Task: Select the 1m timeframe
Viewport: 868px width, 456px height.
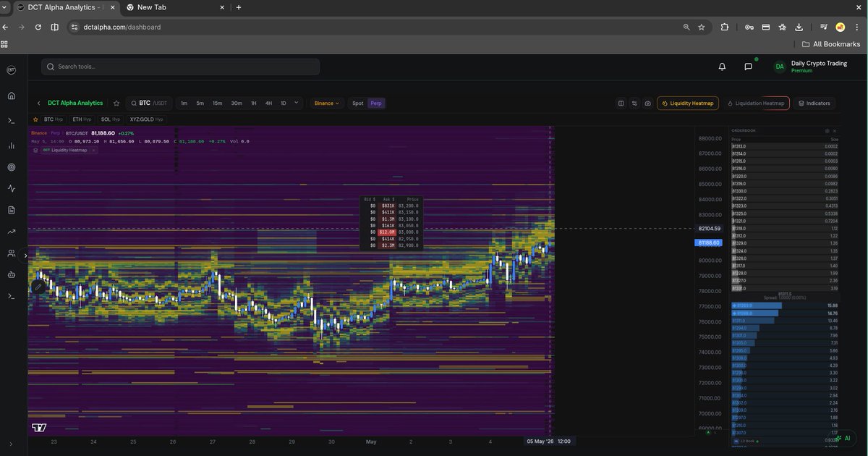Action: [184, 104]
